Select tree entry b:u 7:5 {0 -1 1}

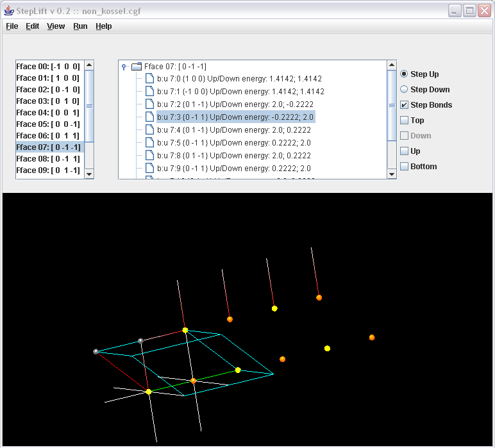pyautogui.click(x=233, y=143)
